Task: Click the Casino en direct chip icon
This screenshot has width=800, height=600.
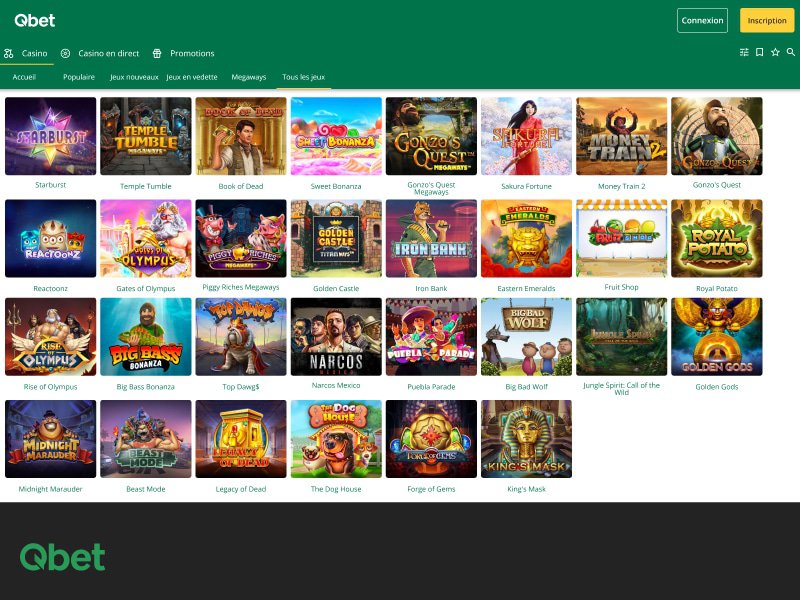Action: pos(65,53)
